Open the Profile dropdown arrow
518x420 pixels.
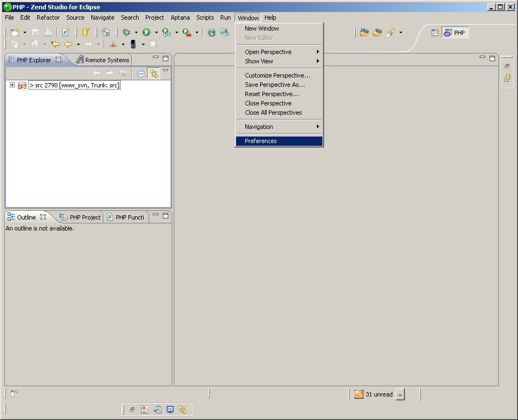(176, 32)
